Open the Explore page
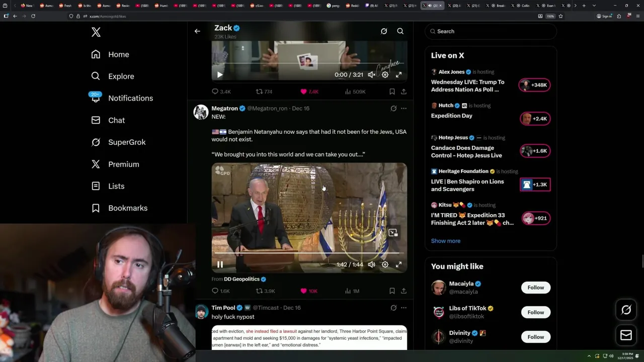 click(x=113, y=76)
